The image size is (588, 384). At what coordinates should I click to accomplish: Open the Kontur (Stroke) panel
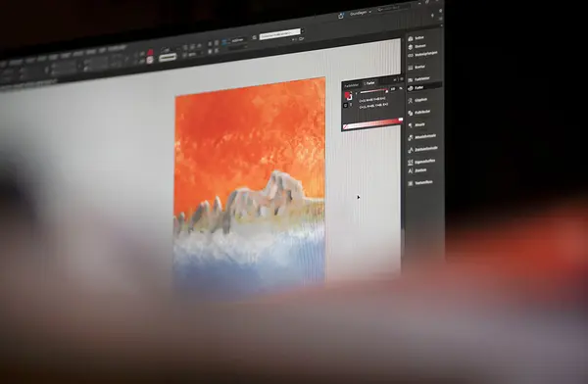point(416,67)
